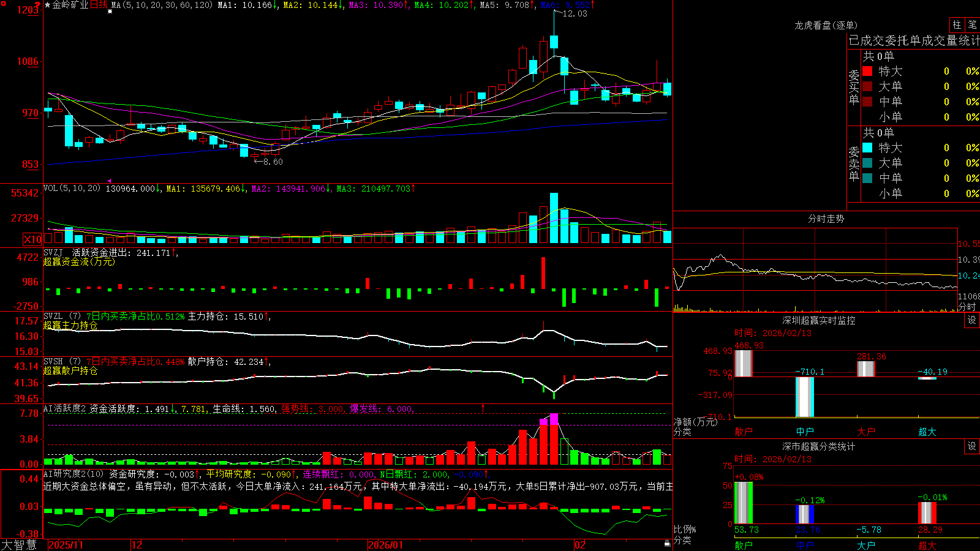Click the 468.93 散户 bar in 实时监控

(x=743, y=363)
